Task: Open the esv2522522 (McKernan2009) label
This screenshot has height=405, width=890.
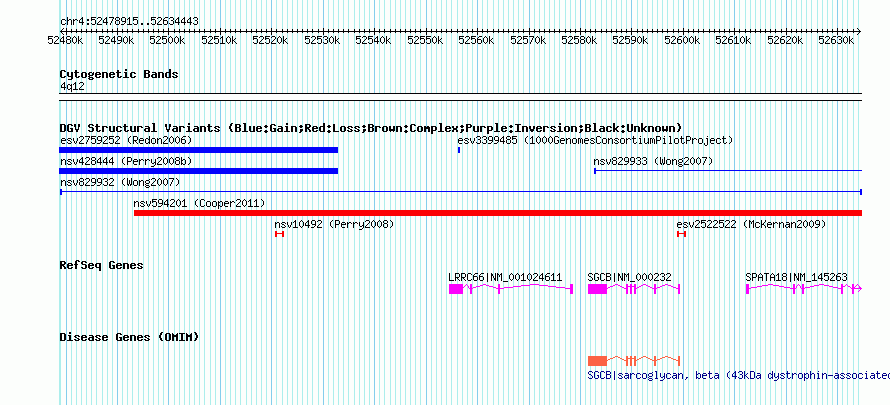Action: [x=751, y=224]
